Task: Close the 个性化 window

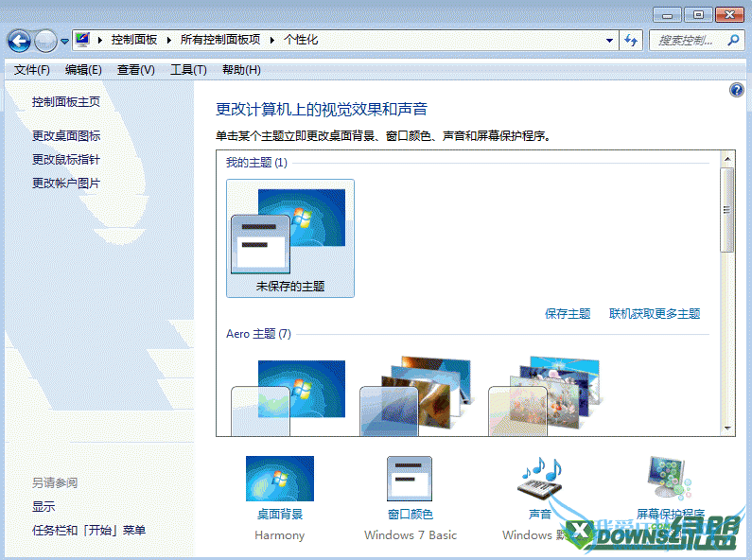Action: point(729,15)
